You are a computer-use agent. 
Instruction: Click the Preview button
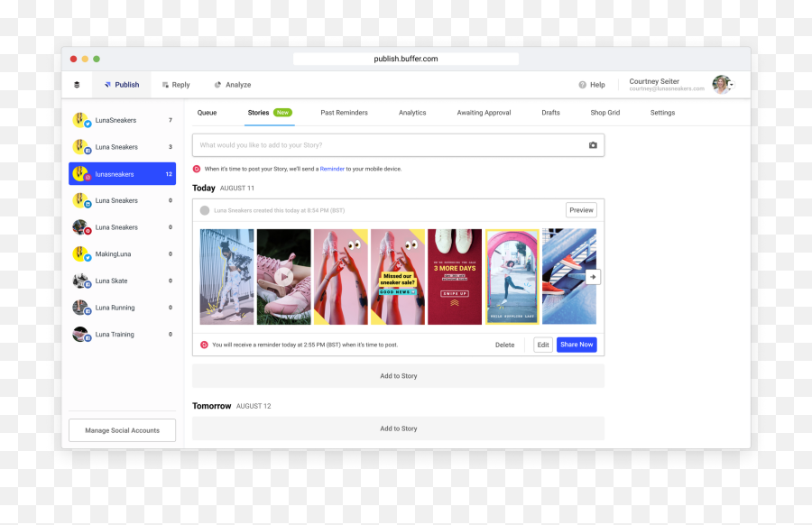581,210
